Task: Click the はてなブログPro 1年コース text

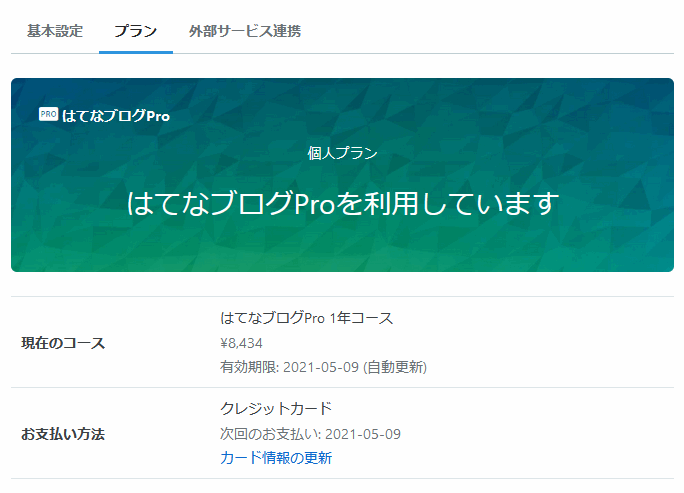Action: tap(307, 318)
